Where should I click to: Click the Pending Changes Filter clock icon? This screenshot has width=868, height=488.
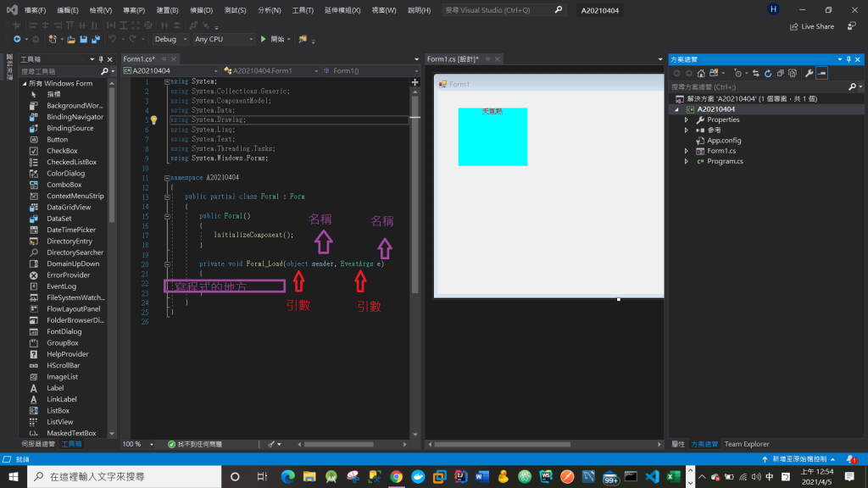[x=738, y=73]
